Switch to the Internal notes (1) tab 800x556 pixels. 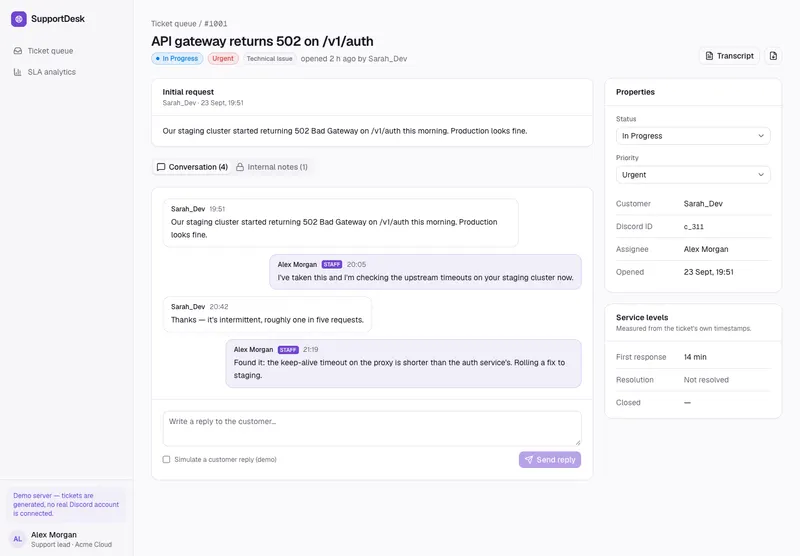(272, 167)
